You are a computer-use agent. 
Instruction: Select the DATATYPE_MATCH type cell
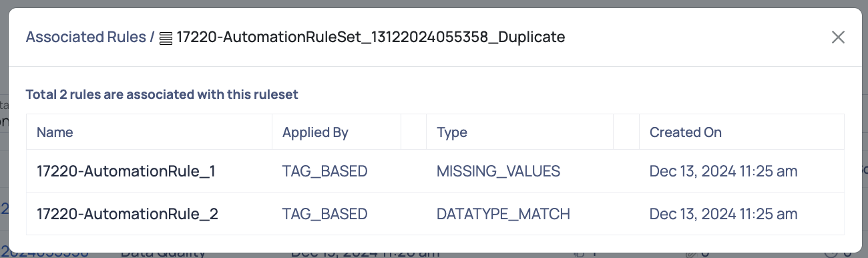click(x=503, y=214)
